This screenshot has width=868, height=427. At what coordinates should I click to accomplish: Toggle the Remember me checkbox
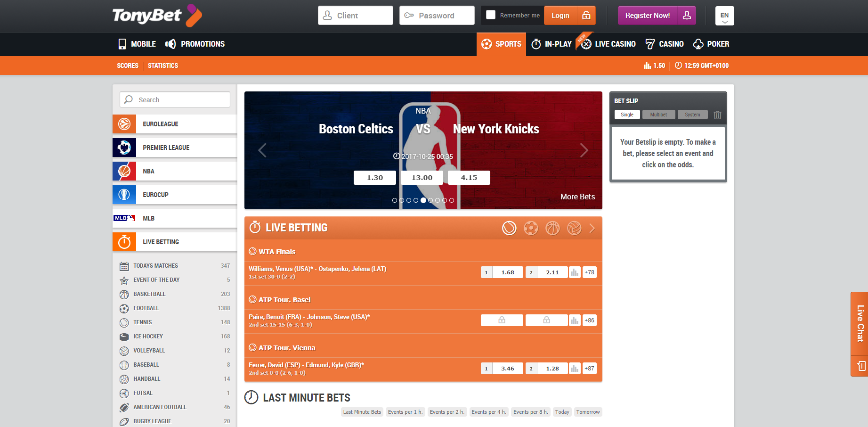[x=491, y=15]
